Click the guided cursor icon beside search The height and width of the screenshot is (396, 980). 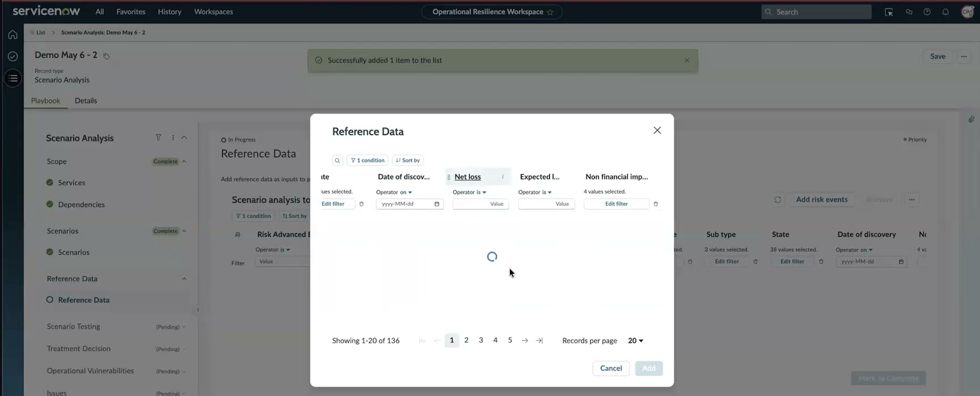pos(889,12)
